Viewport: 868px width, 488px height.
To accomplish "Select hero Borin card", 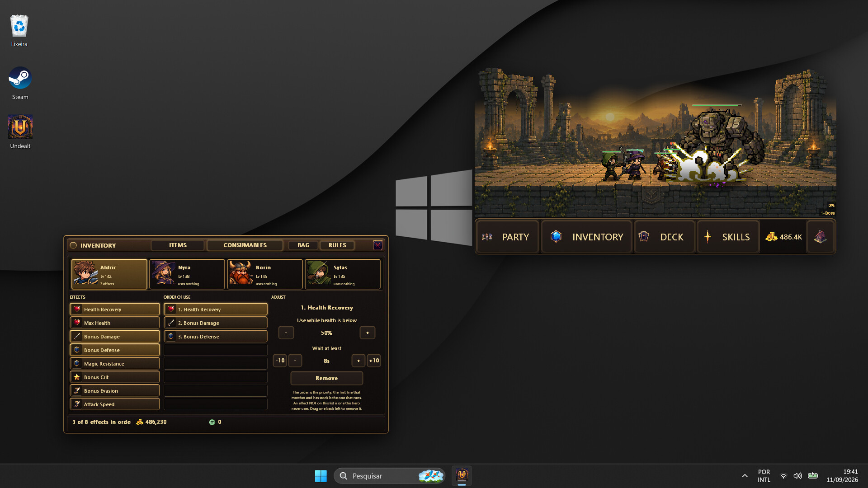I will (265, 274).
